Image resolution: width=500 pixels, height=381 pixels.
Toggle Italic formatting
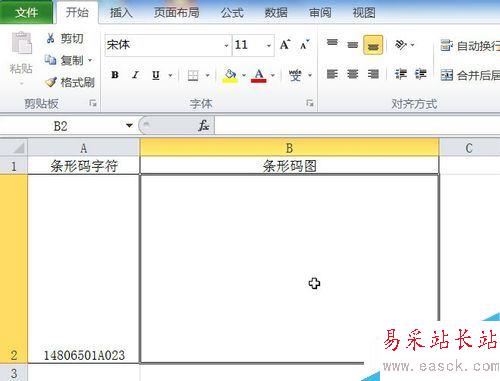pyautogui.click(x=135, y=75)
